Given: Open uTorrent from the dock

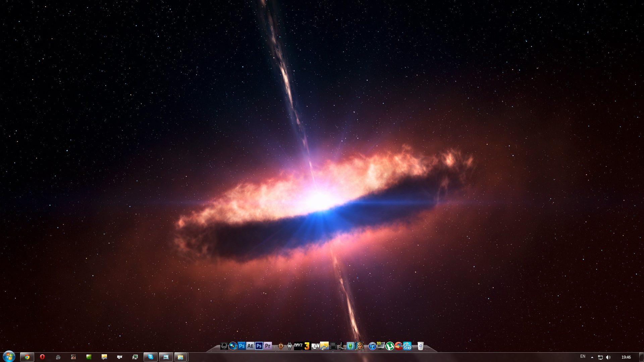Looking at the screenshot, I should tap(390, 346).
